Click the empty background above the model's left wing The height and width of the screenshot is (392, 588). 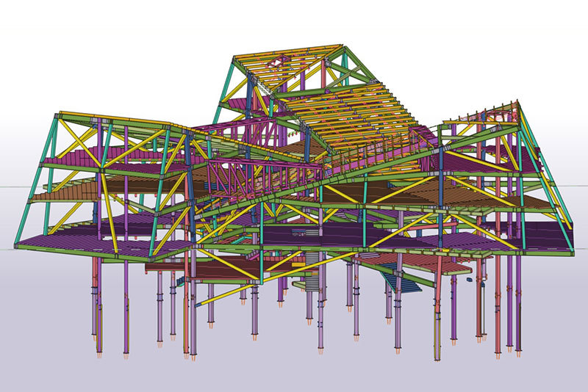coord(110,59)
